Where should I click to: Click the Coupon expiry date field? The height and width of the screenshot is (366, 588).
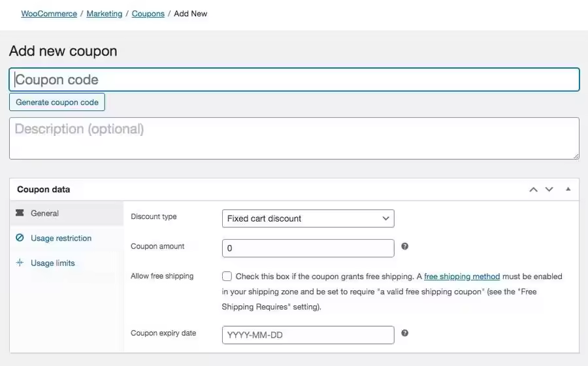(x=308, y=335)
